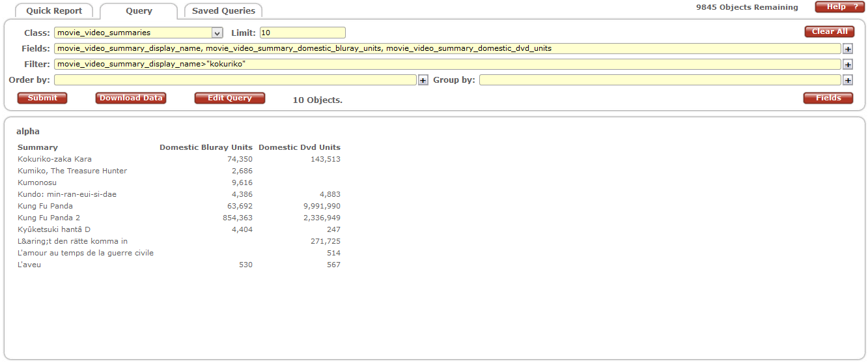868x363 pixels.
Task: Click the plus icon beside Filter input
Action: (x=848, y=65)
